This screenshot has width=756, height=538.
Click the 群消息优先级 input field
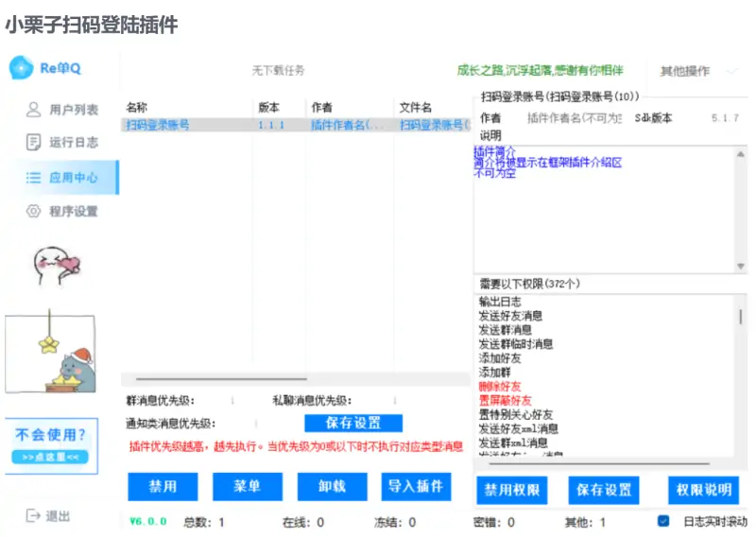point(232,401)
